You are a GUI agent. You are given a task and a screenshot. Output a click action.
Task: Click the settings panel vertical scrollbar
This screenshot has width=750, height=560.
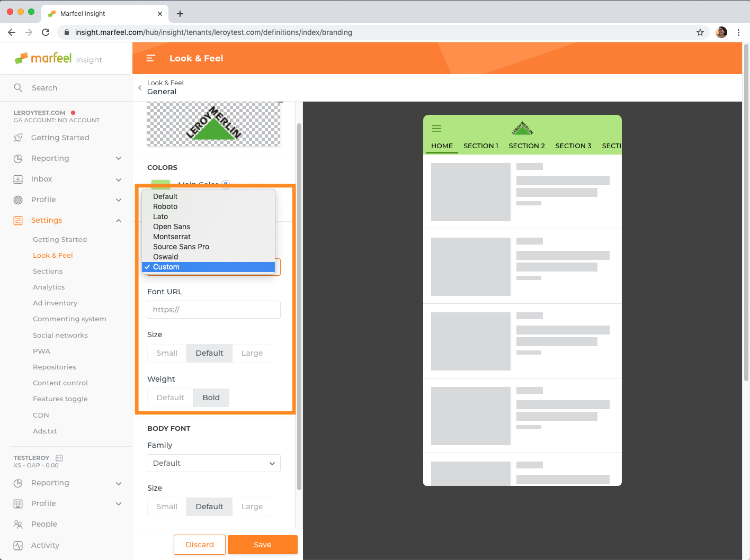pyautogui.click(x=299, y=307)
